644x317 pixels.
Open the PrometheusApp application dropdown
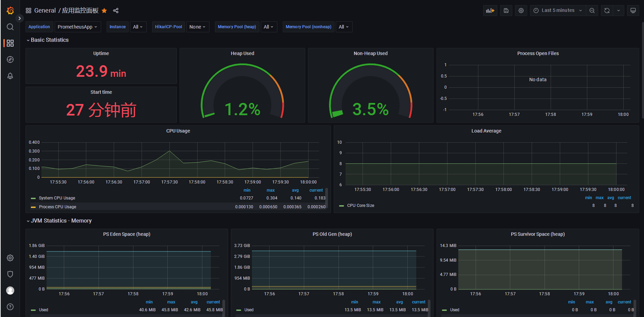click(x=78, y=27)
